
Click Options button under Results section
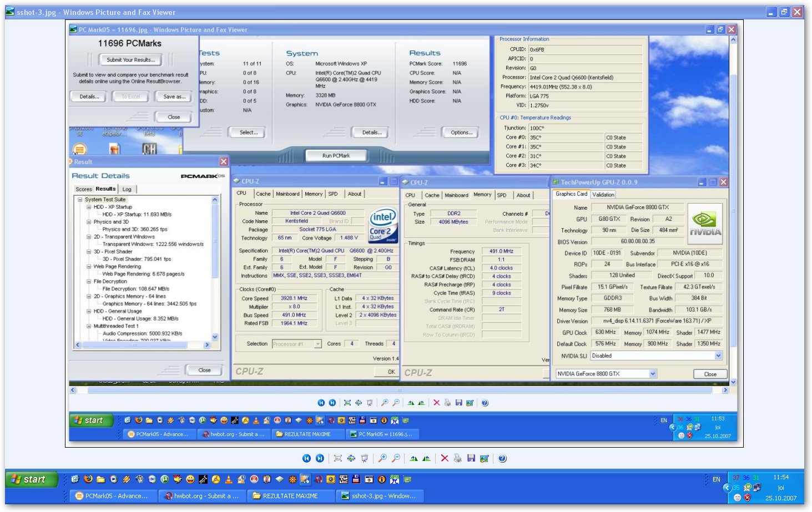[462, 133]
